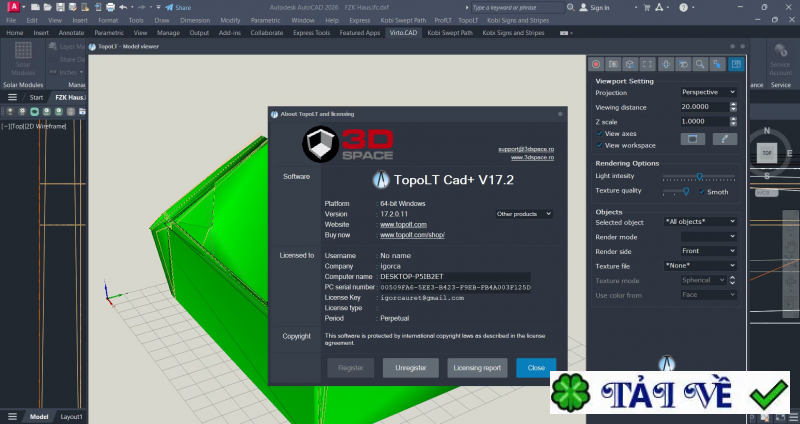Click the Unregister button
This screenshot has height=424, width=800.
pyautogui.click(x=411, y=368)
